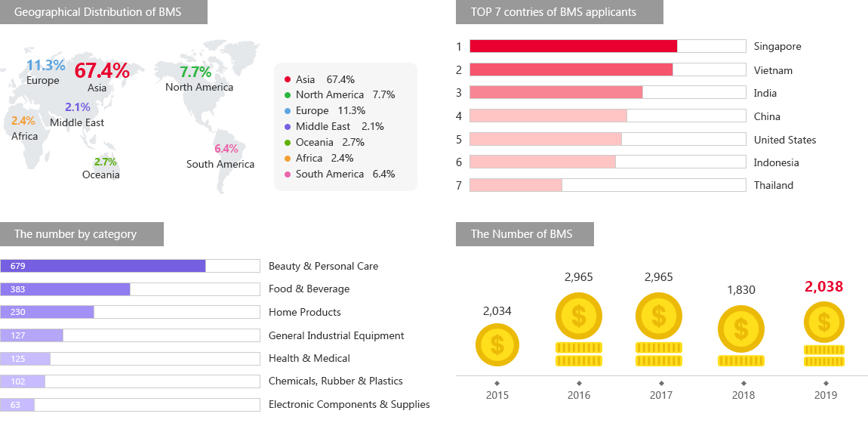The image size is (868, 423).
Task: Click the Electronic Components & Supplies label
Action: click(x=349, y=405)
